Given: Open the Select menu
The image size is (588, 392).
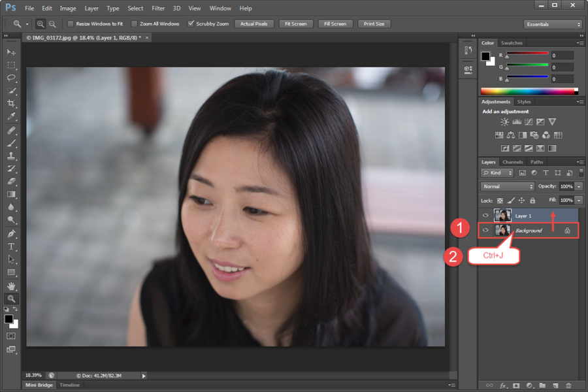Looking at the screenshot, I should [135, 8].
